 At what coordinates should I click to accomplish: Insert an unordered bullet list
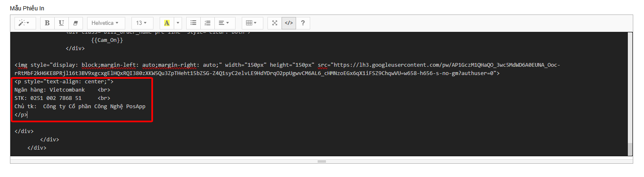pos(193,23)
